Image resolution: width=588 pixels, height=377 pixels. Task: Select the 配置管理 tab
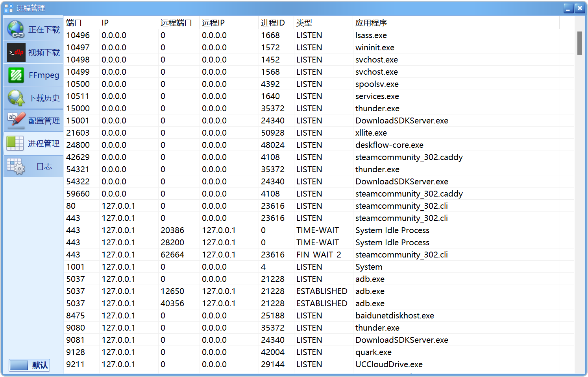coord(33,121)
